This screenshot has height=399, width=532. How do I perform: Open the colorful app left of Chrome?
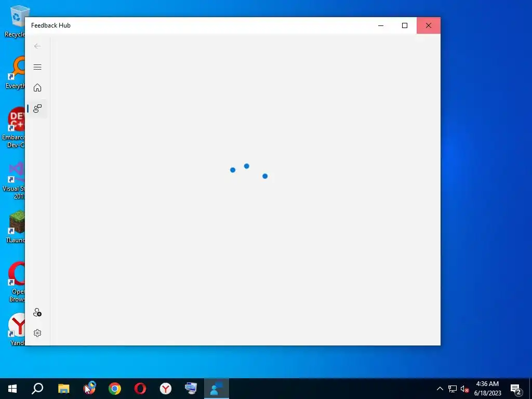point(89,389)
